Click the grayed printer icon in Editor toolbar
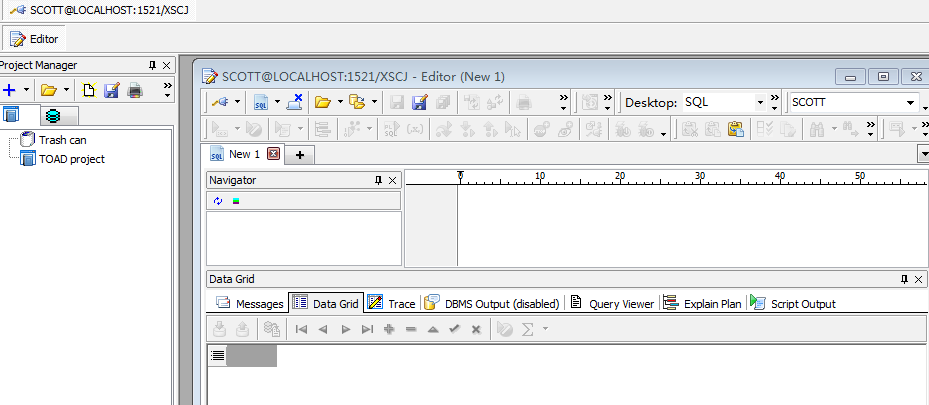Viewport: 929px width, 405px height. click(x=523, y=102)
